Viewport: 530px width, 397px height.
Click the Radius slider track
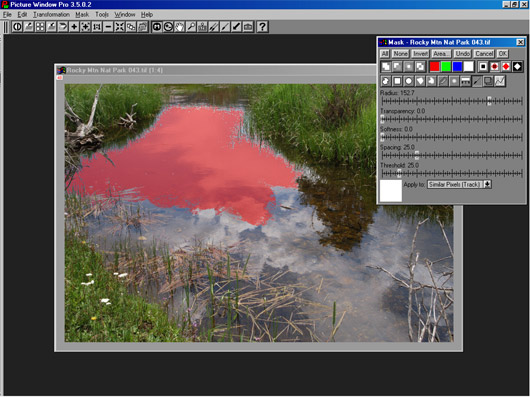pos(452,101)
